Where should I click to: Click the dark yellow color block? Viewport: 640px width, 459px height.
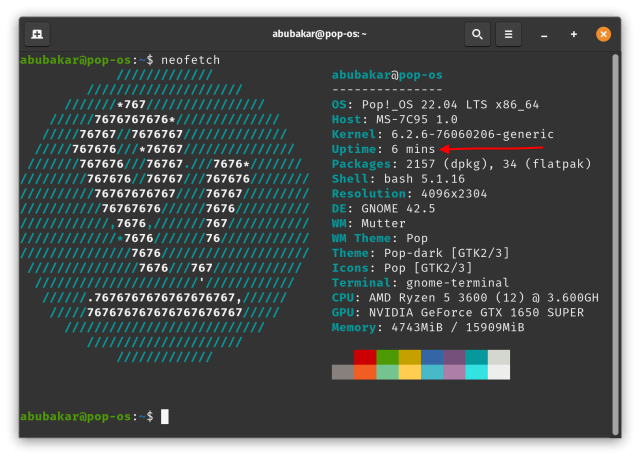(x=409, y=357)
